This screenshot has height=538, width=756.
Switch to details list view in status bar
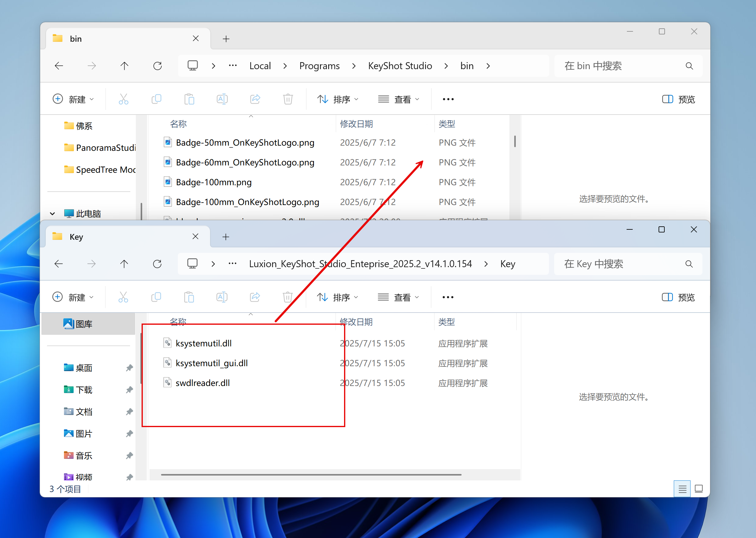tap(682, 489)
